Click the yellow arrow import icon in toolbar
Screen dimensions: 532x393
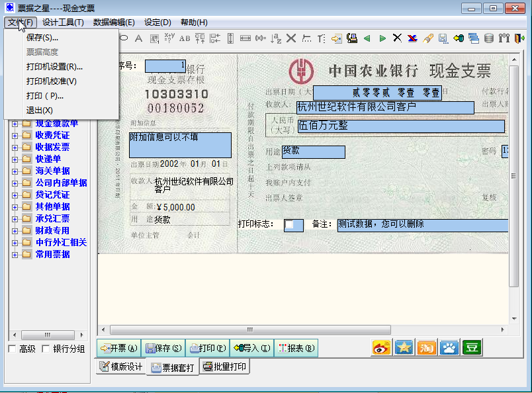(459, 38)
